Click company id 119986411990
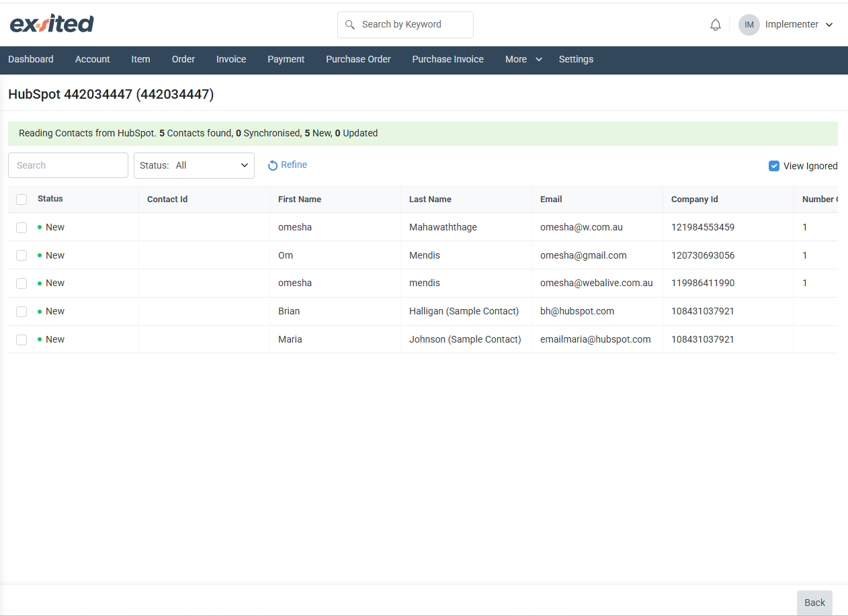This screenshot has width=848, height=616. click(x=703, y=283)
